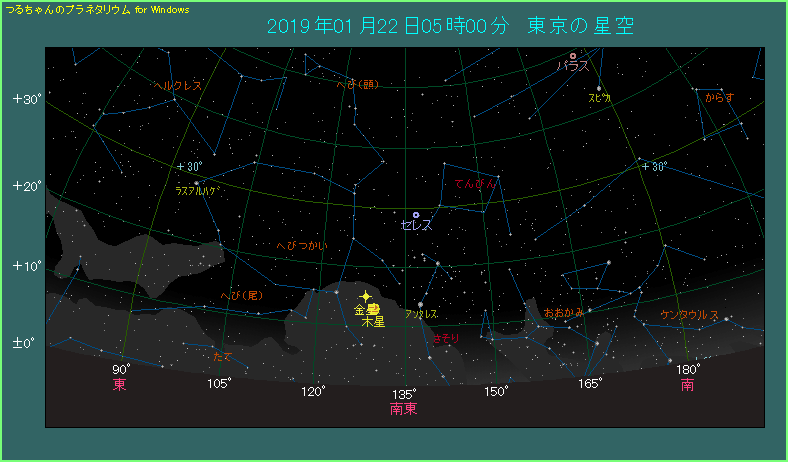Viewport: 788px width, 462px height.
Task: Click the ラスアルハゲ star label
Action: [197, 190]
